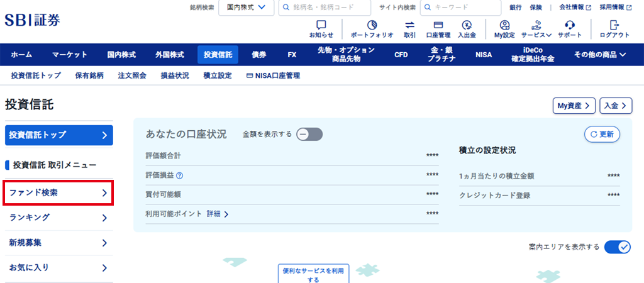Open the お知らせ notifications icon
644x283 pixels.
pyautogui.click(x=321, y=25)
